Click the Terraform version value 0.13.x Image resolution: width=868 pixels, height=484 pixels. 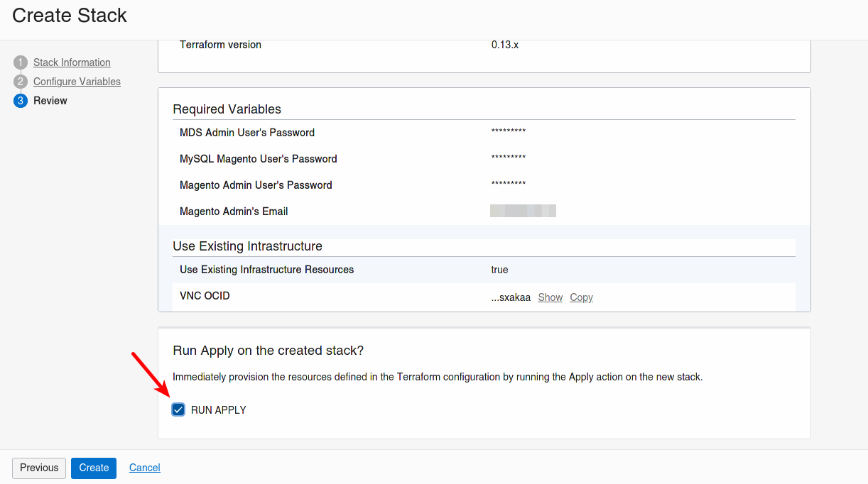[505, 45]
